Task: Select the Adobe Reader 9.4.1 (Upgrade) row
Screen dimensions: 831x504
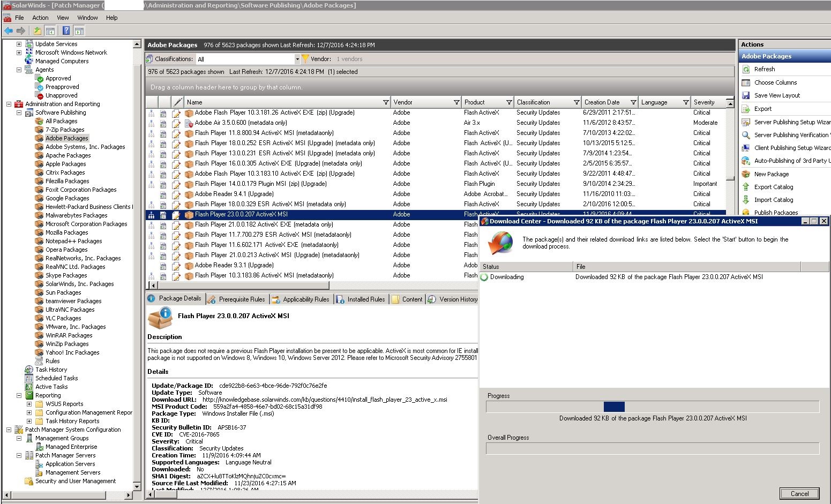Action: pyautogui.click(x=435, y=194)
